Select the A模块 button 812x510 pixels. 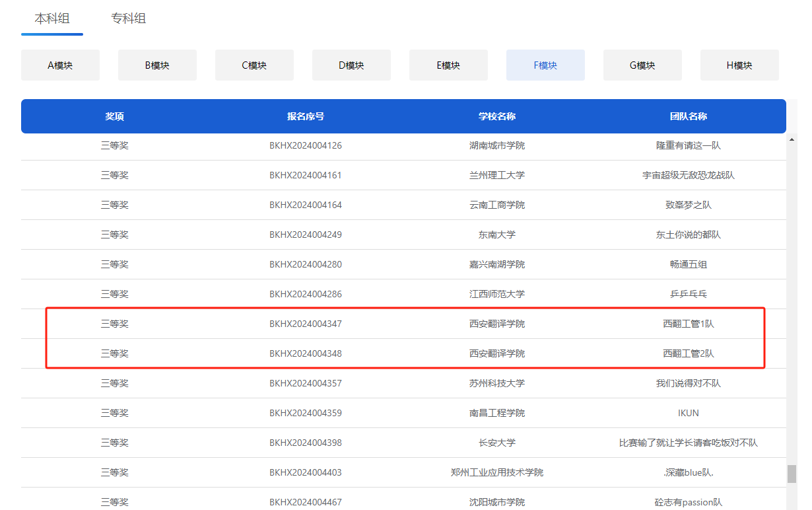[x=60, y=65]
